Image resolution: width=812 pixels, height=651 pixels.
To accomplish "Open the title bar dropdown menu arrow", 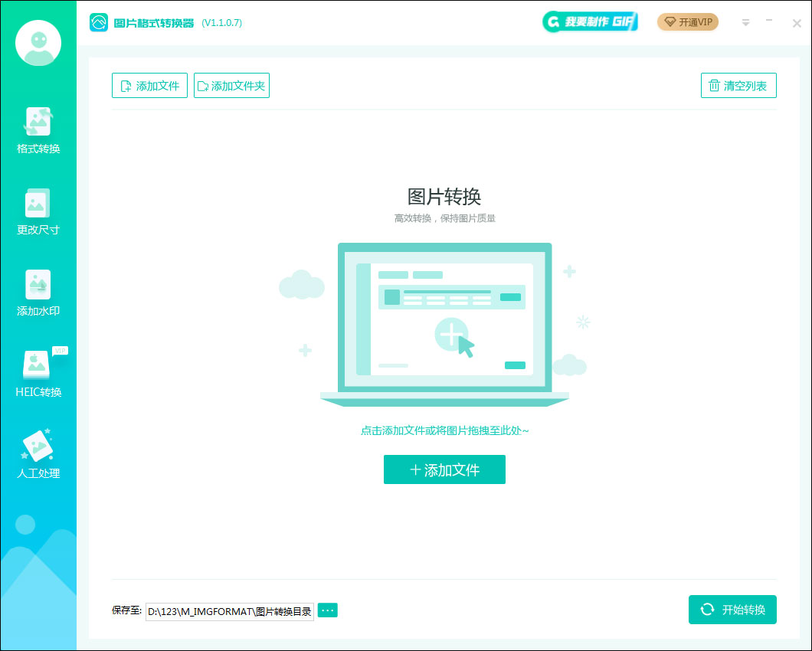I will [745, 23].
